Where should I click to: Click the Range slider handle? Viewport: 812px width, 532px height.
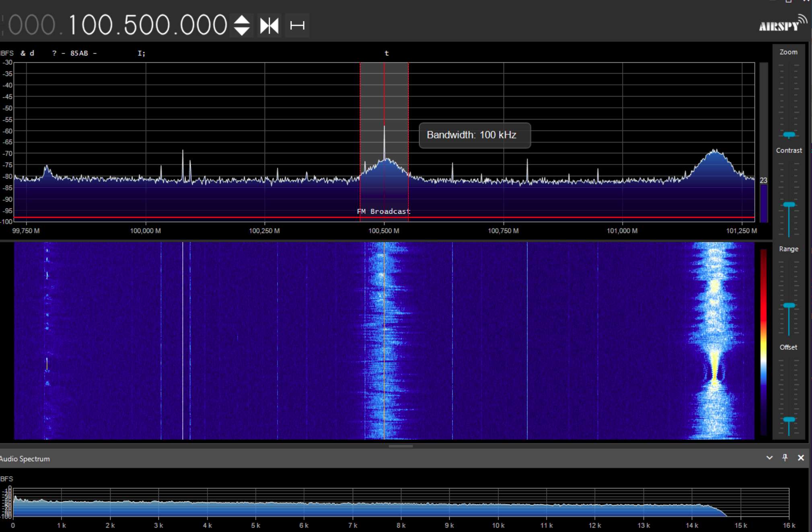(789, 305)
